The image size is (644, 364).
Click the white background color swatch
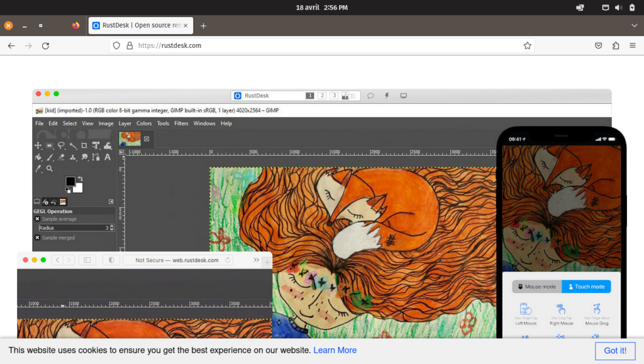(x=79, y=188)
